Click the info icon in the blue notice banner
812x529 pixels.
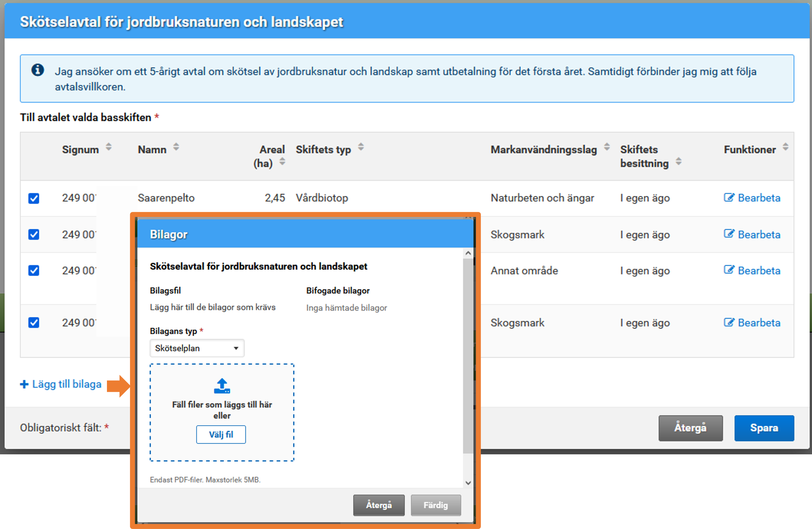37,70
